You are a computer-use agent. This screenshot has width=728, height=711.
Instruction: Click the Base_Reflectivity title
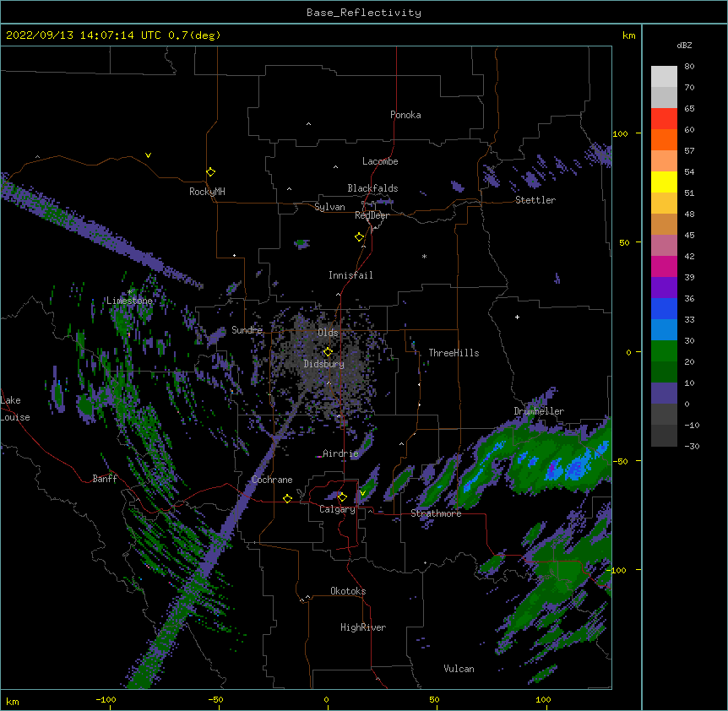coord(364,13)
